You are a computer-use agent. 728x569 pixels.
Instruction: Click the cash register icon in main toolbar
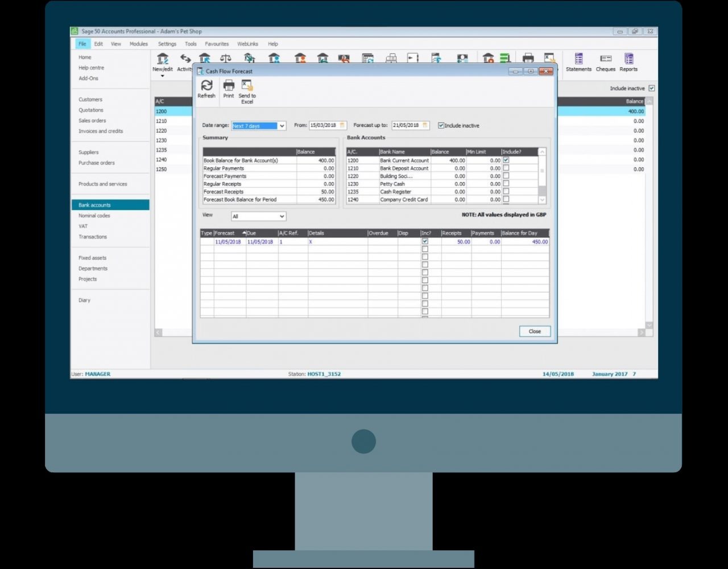(x=391, y=58)
